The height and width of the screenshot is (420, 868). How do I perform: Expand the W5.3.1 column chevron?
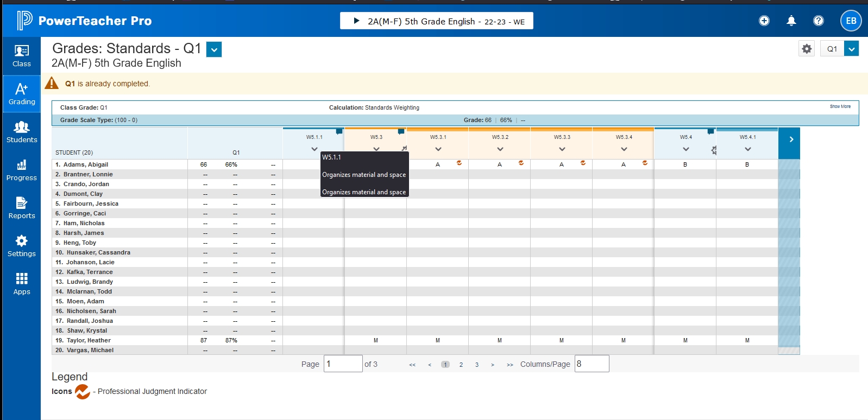[x=438, y=149]
